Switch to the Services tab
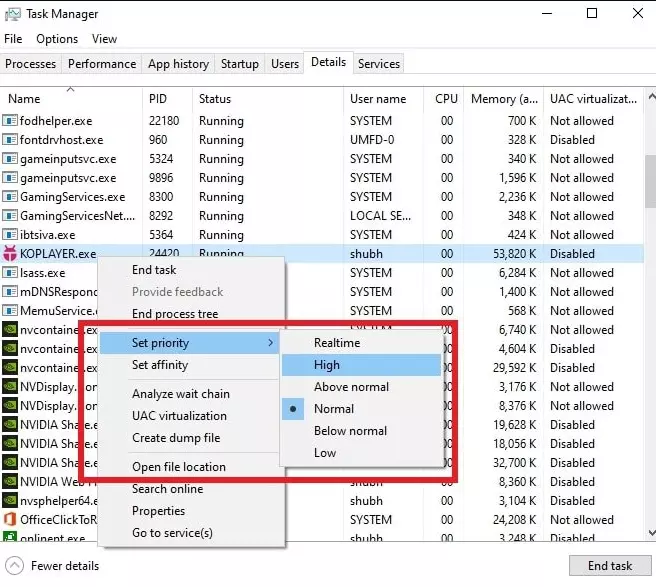 [x=379, y=64]
